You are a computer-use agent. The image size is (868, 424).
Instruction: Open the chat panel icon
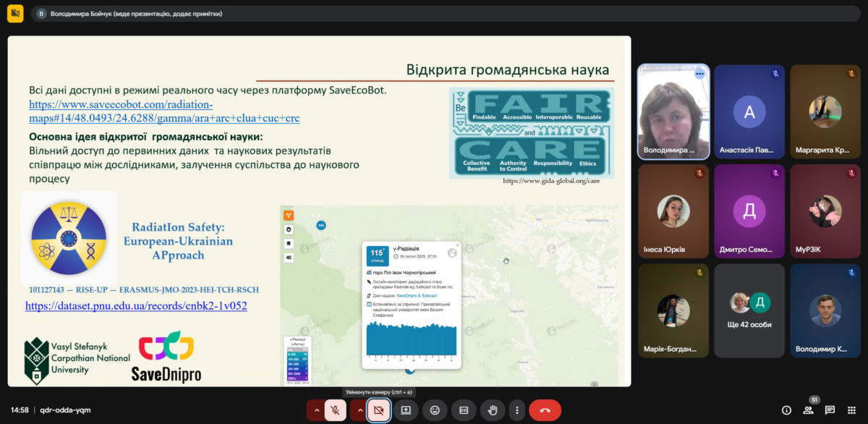(830, 410)
